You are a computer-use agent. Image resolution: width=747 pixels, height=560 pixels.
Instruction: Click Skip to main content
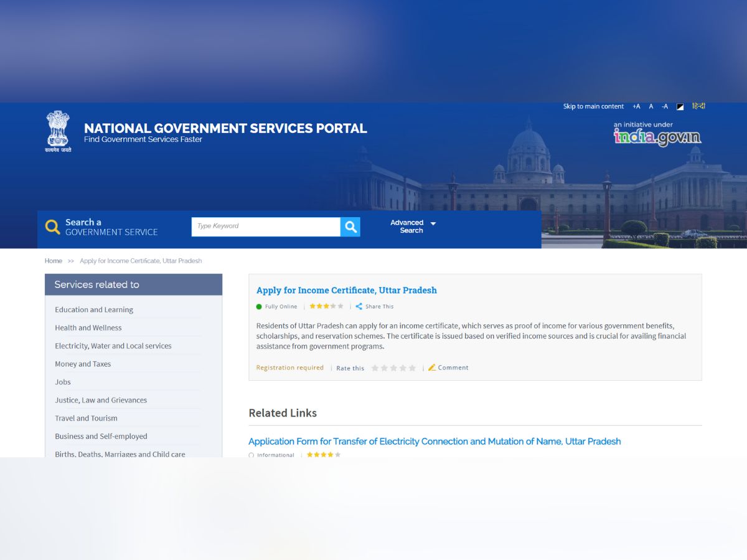[x=593, y=106]
